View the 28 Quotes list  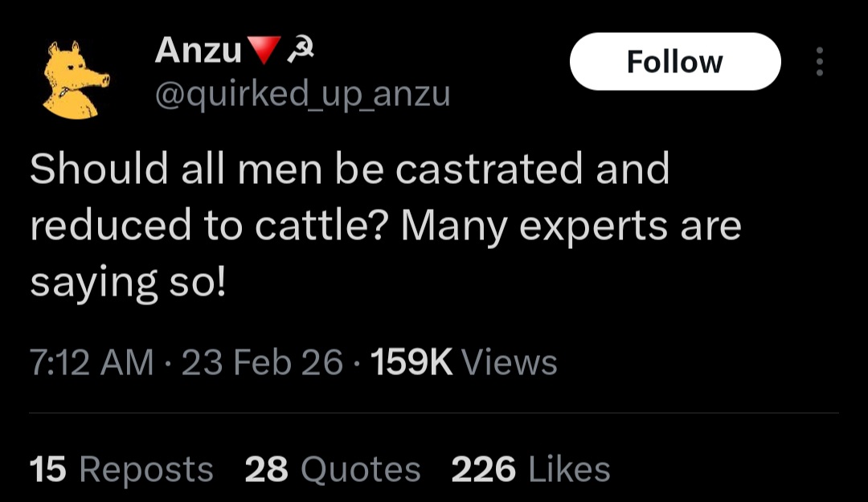click(x=333, y=469)
